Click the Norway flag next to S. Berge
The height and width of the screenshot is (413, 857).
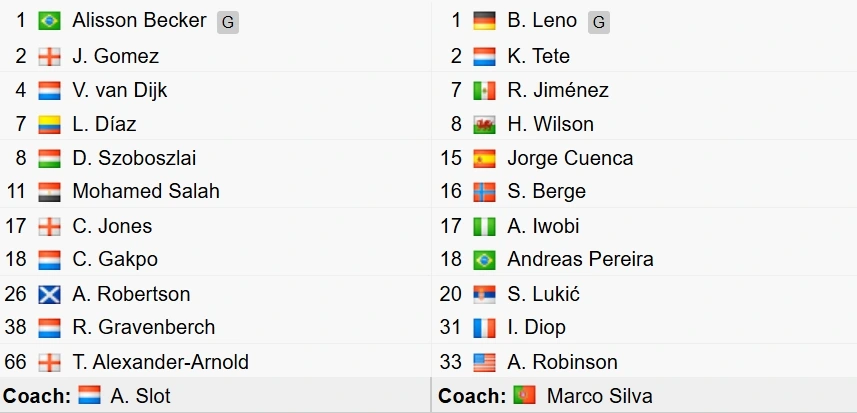pos(484,192)
